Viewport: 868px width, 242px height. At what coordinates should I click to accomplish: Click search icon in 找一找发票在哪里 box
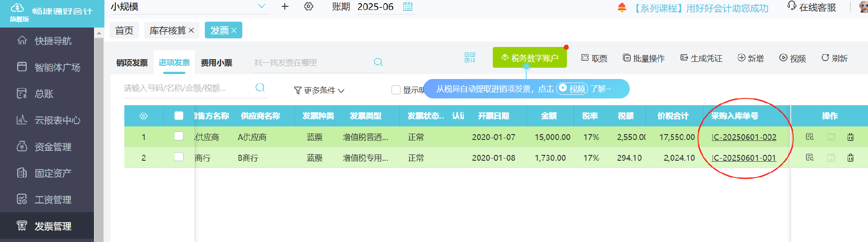coord(378,62)
